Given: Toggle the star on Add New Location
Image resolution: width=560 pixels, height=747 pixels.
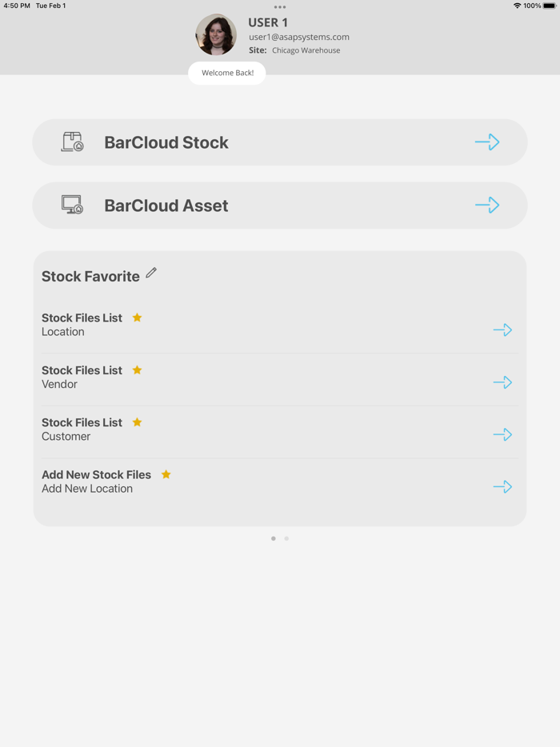Looking at the screenshot, I should point(166,474).
